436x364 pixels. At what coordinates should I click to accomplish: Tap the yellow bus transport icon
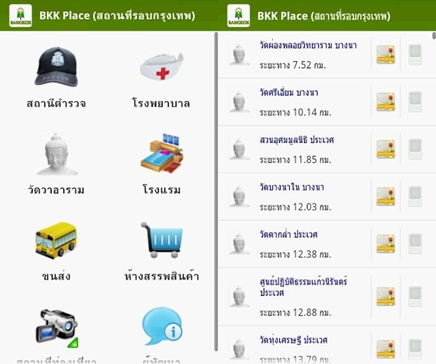click(56, 240)
